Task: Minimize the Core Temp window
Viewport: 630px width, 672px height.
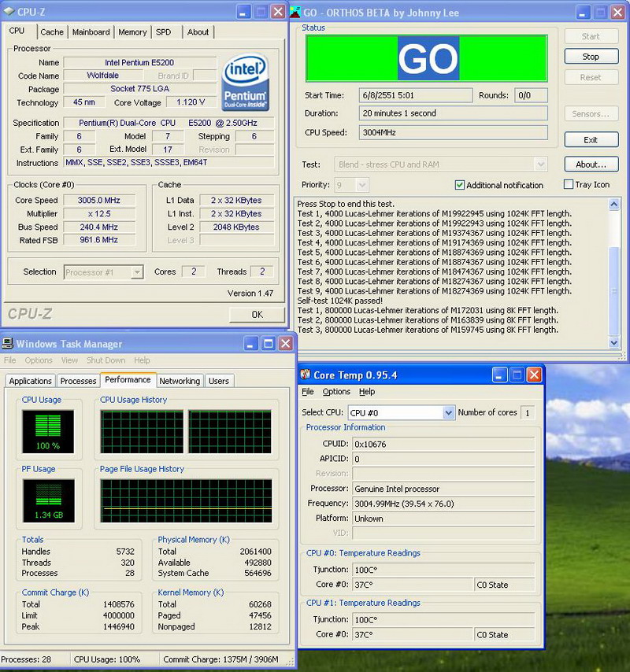Action: (498, 375)
